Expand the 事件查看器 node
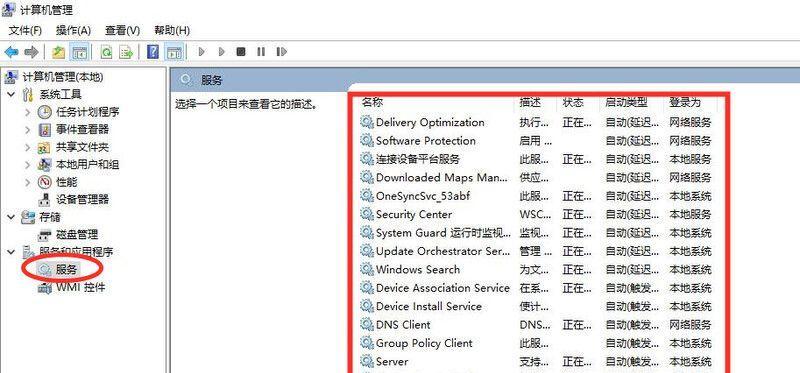The image size is (800, 373). coord(28,129)
